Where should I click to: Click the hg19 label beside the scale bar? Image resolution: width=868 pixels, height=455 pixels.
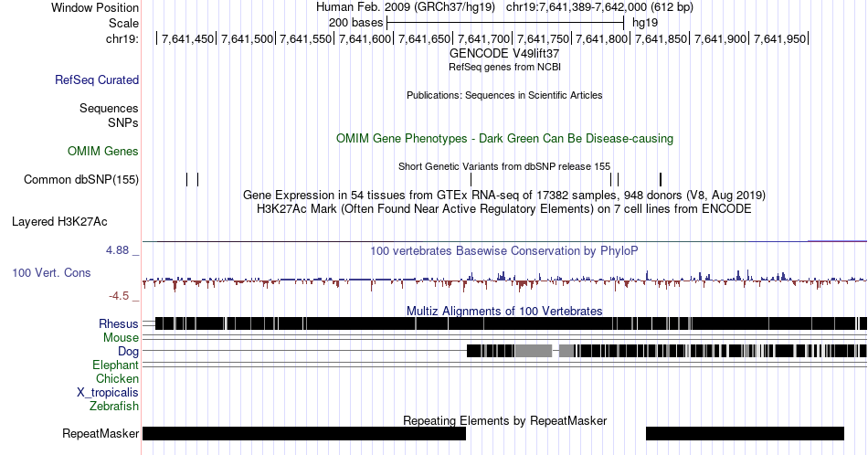(645, 23)
